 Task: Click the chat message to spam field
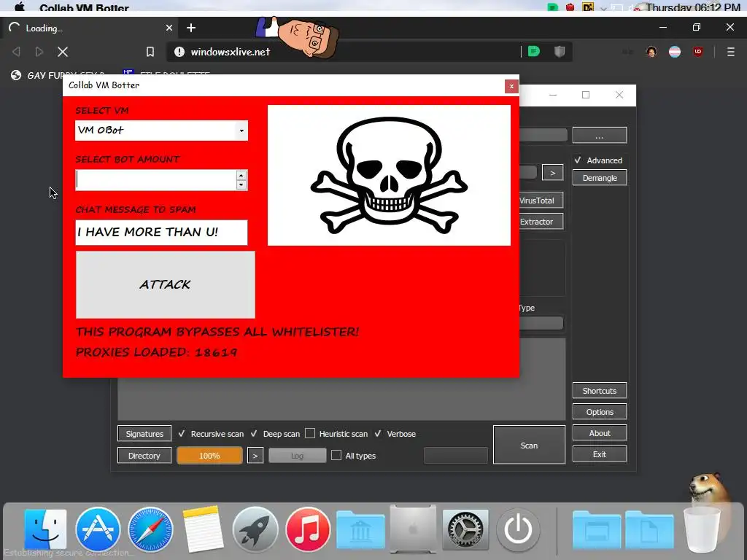[161, 233]
